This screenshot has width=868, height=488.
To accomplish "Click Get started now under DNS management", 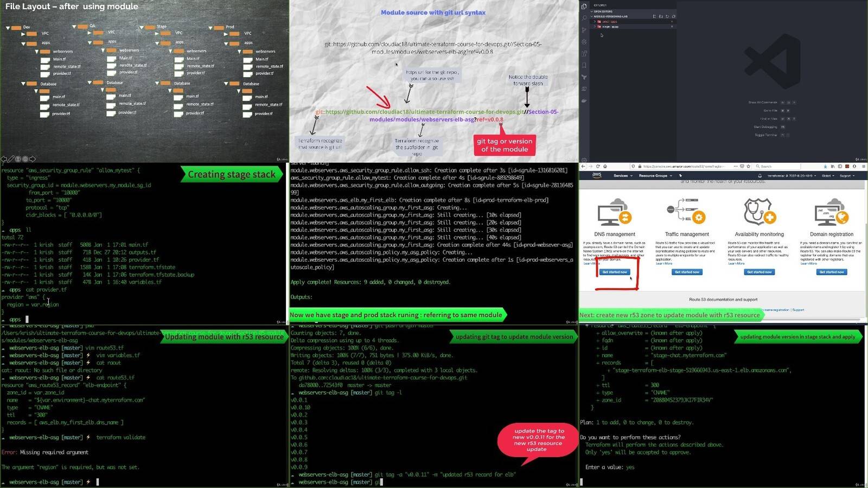I will [x=615, y=272].
